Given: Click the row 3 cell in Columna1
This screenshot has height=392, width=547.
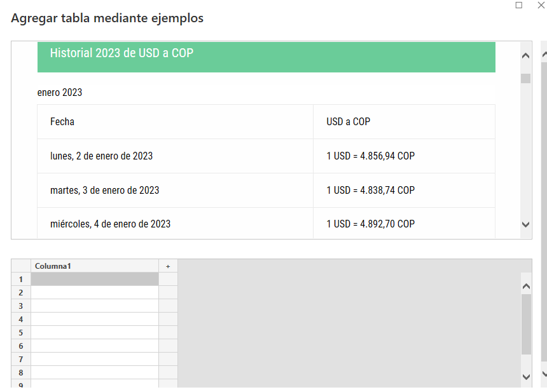Looking at the screenshot, I should 95,306.
